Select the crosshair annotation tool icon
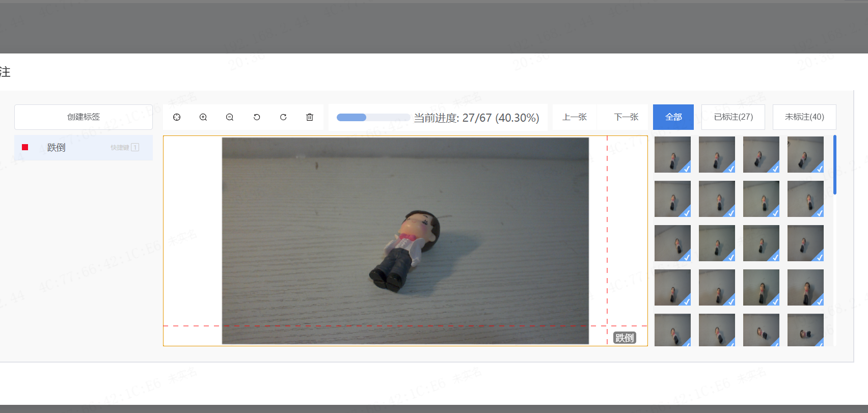The image size is (868, 413). point(177,117)
